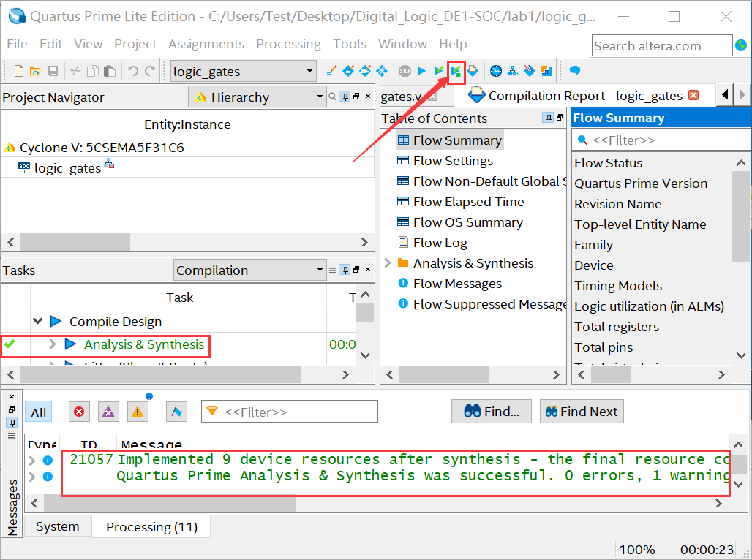Image resolution: width=752 pixels, height=560 pixels.
Task: Toggle the blue flagged messages filter
Action: point(176,412)
